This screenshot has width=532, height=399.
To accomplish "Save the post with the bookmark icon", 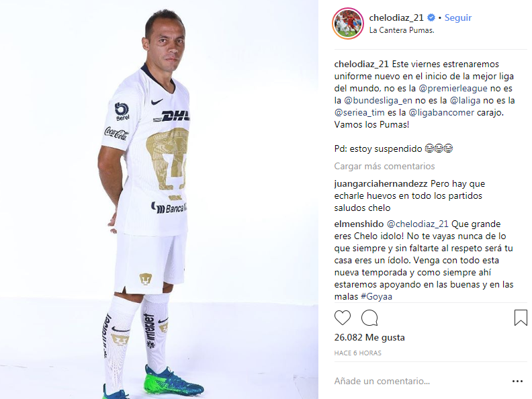I will (521, 318).
